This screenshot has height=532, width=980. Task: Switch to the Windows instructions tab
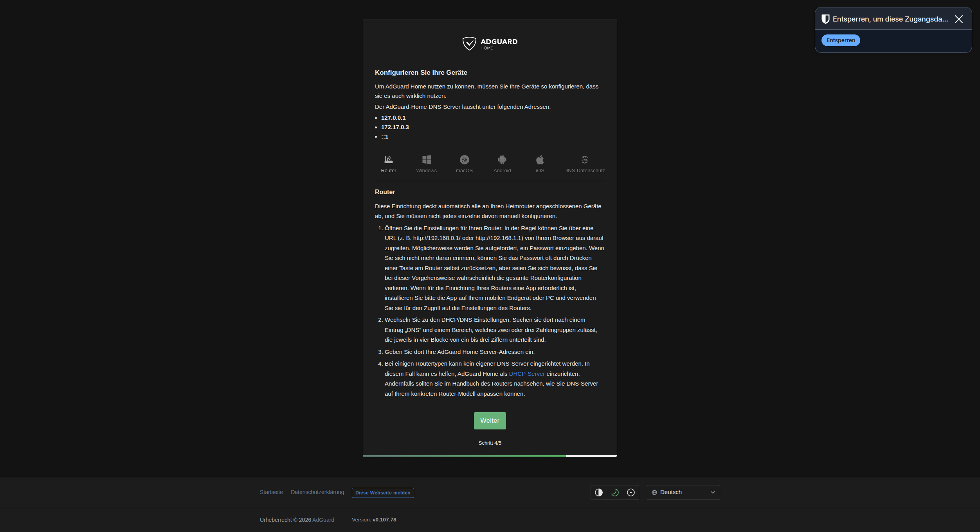coord(426,164)
